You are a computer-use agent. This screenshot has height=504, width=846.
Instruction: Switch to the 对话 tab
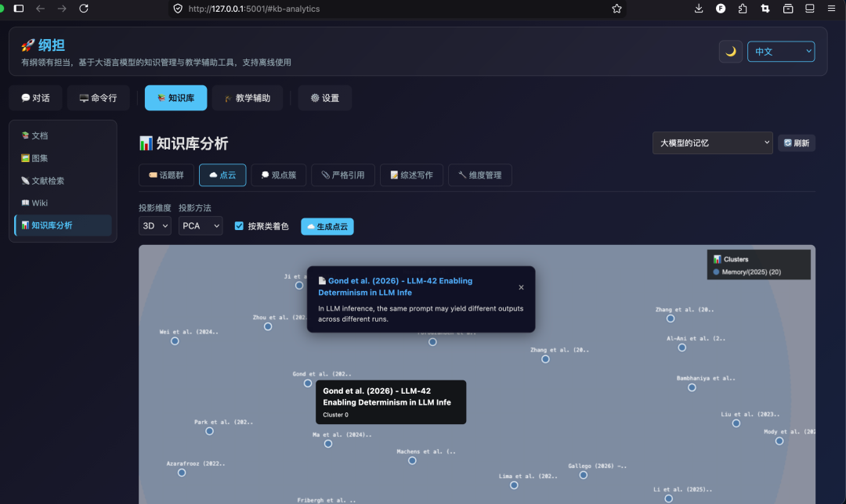point(35,98)
